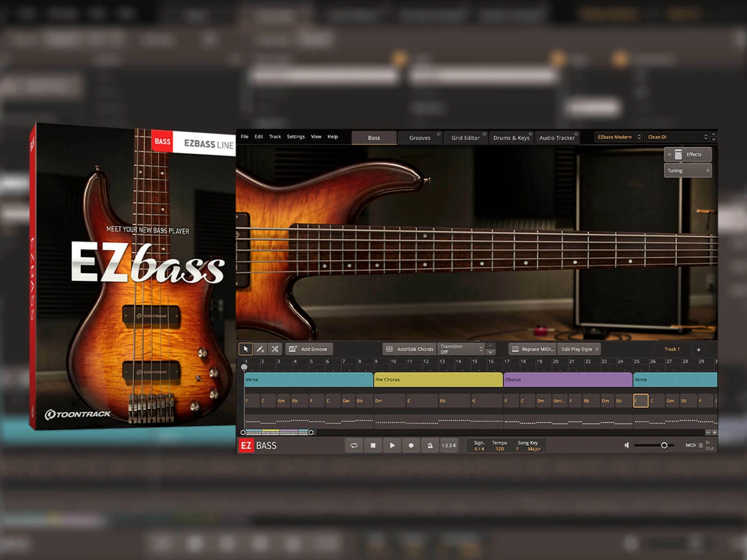The image size is (747, 560).
Task: Step to next preset arrow
Action: pyautogui.click(x=713, y=140)
